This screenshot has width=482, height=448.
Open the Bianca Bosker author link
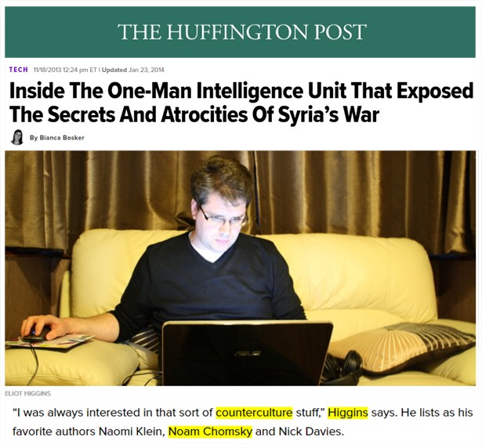(57, 138)
